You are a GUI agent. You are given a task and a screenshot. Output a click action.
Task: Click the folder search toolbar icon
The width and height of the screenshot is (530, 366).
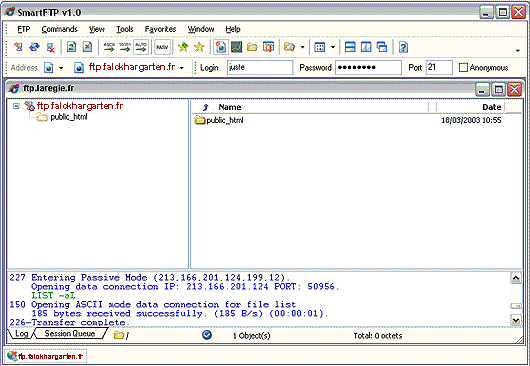289,47
